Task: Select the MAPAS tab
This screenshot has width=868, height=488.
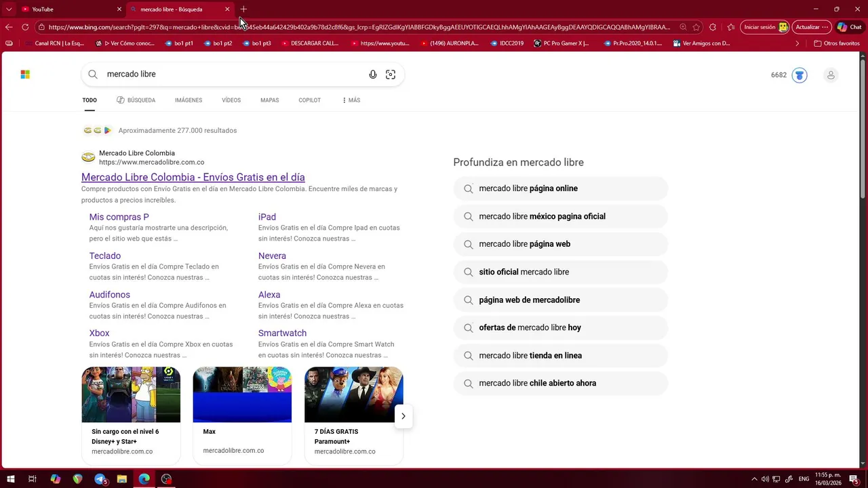Action: (269, 100)
